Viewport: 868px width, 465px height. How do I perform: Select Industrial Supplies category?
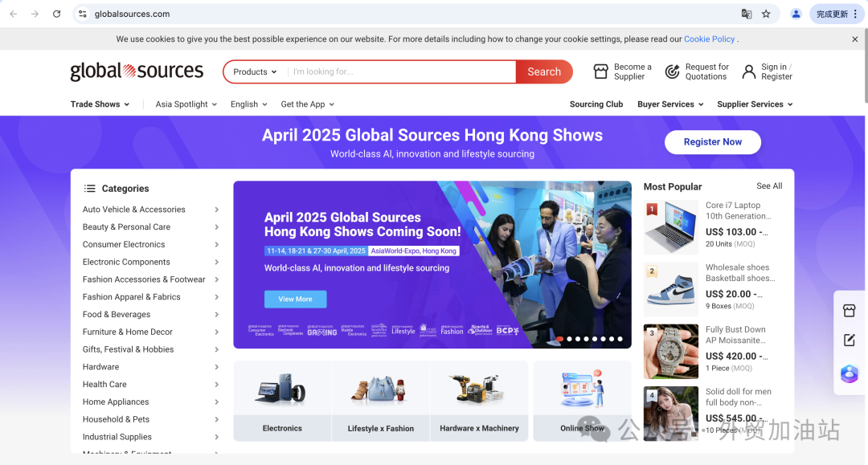pyautogui.click(x=117, y=437)
